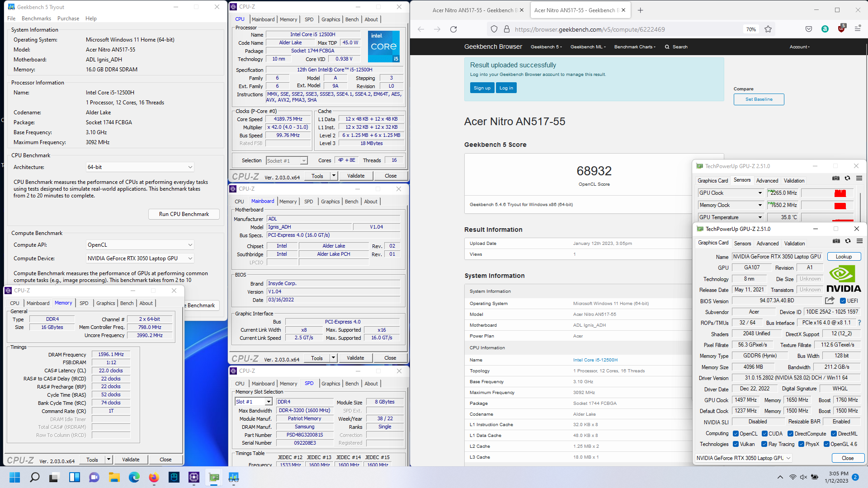Click Sign up button on Geekbench page
This screenshot has height=488, width=868.
[x=482, y=88]
